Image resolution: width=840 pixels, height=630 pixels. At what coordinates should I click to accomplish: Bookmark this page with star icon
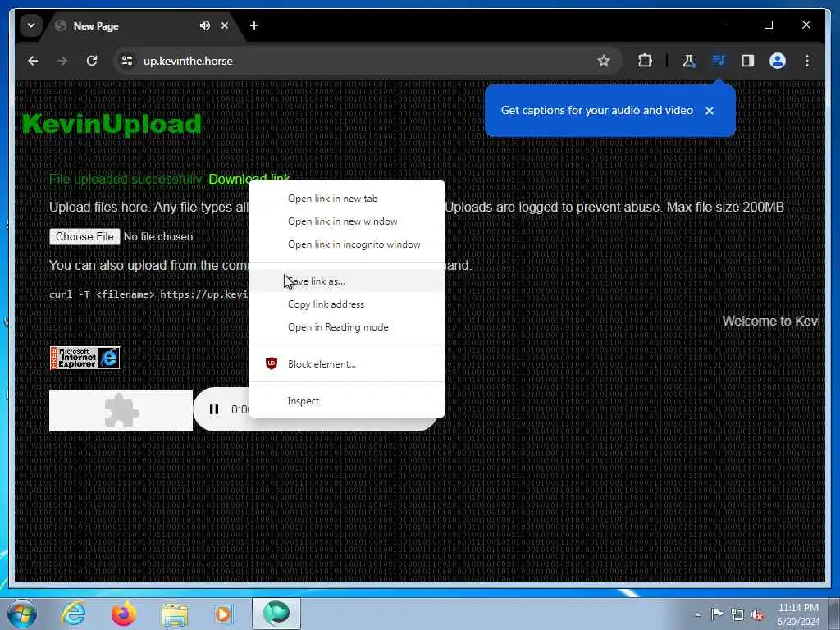click(604, 61)
